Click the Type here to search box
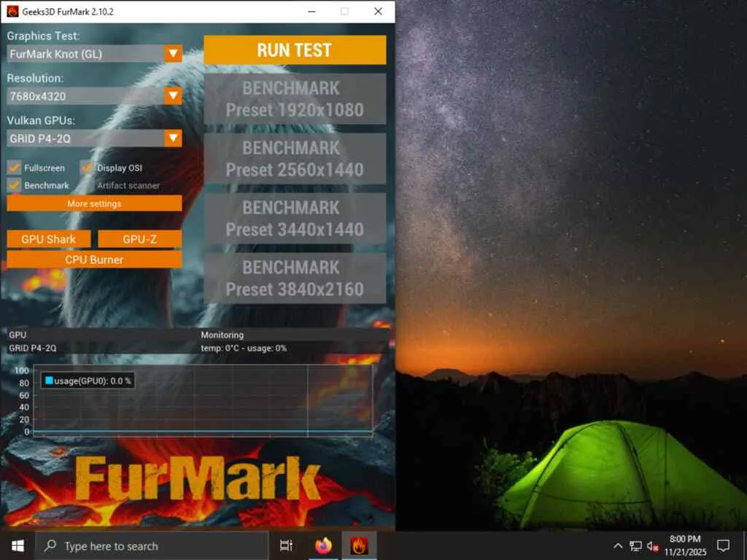747x560 pixels. 152,545
